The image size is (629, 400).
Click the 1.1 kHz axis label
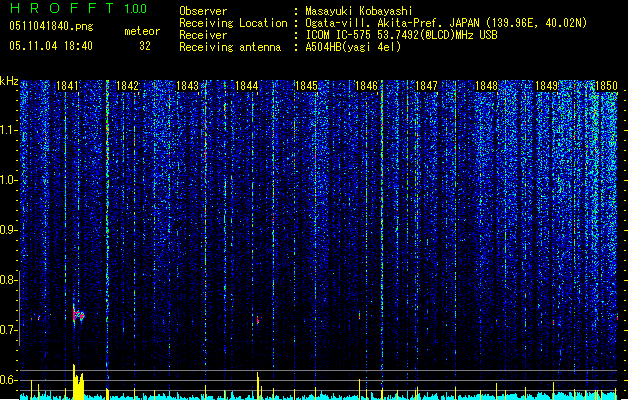tap(9, 130)
